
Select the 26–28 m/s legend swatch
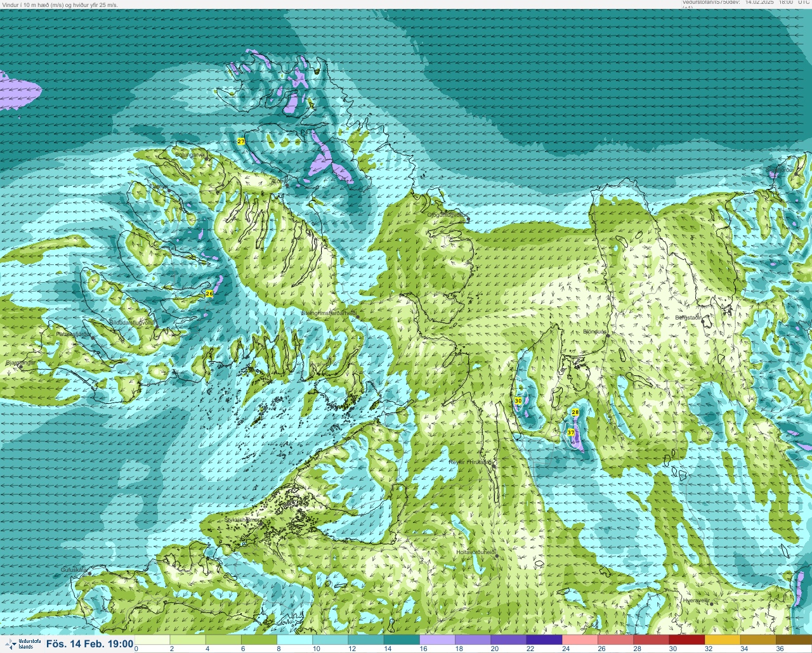(x=617, y=639)
